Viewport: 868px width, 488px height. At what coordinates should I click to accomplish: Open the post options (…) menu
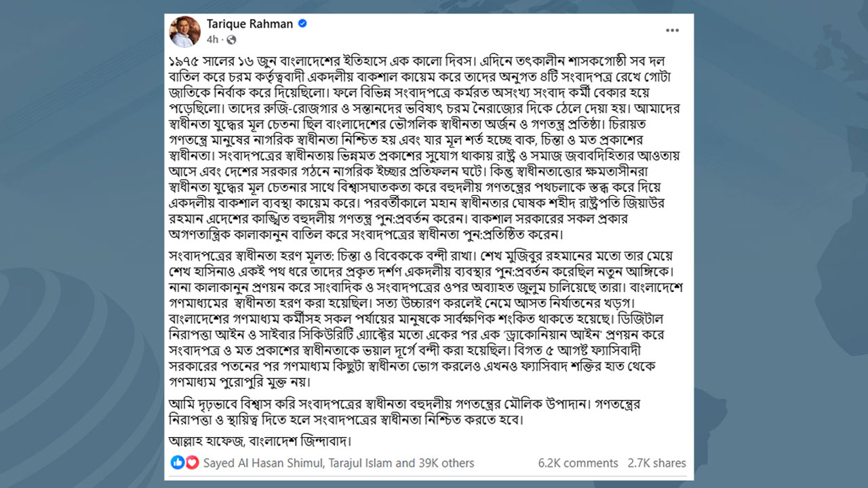pyautogui.click(x=673, y=30)
